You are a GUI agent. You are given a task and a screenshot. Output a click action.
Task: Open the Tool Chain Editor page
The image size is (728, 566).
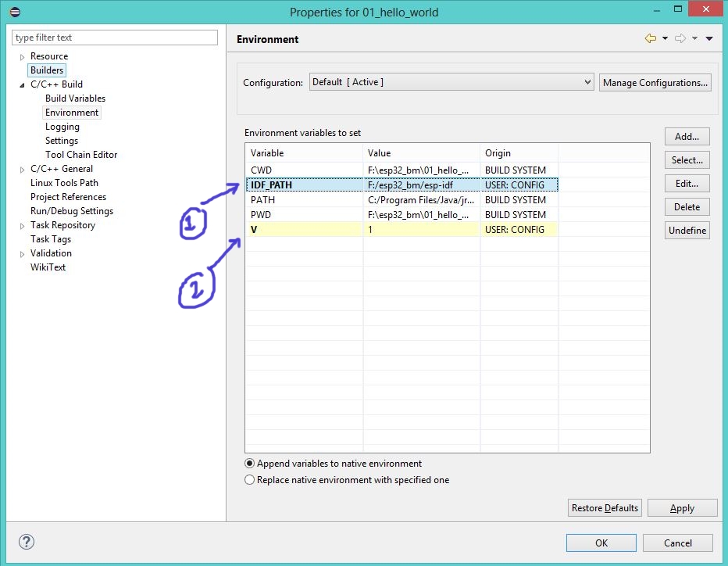pos(81,155)
